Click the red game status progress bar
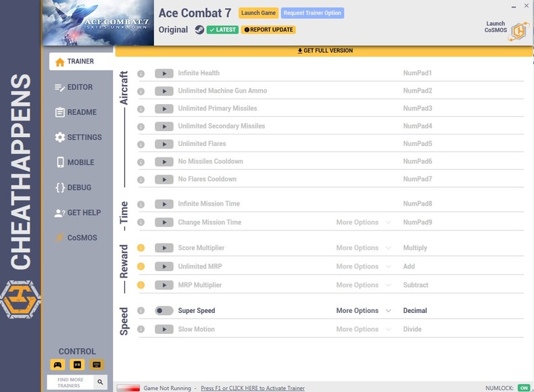Viewport: 534px width, 392px height. click(x=128, y=388)
